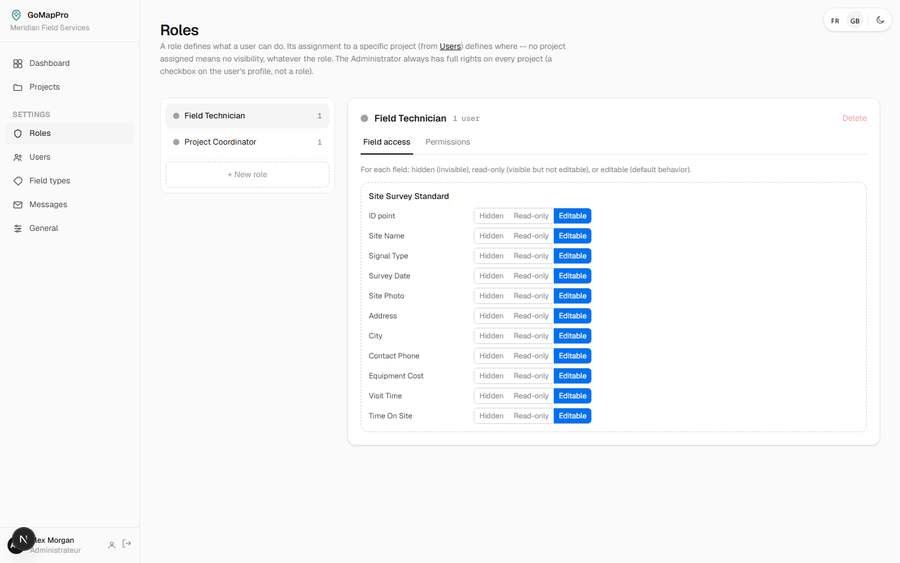Set Address to Hidden
The image size is (900, 563).
[491, 316]
